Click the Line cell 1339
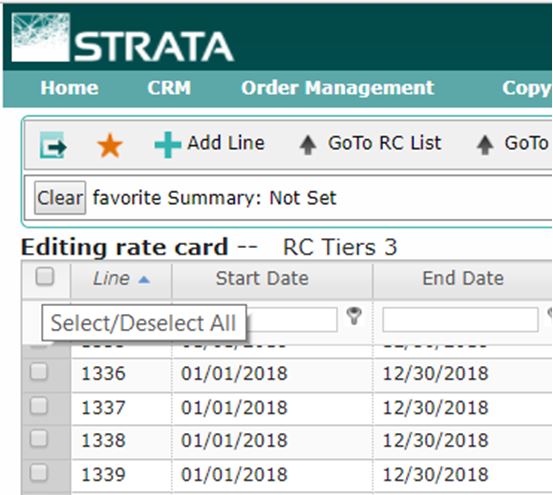Screen dimensions: 553x495 [103, 474]
